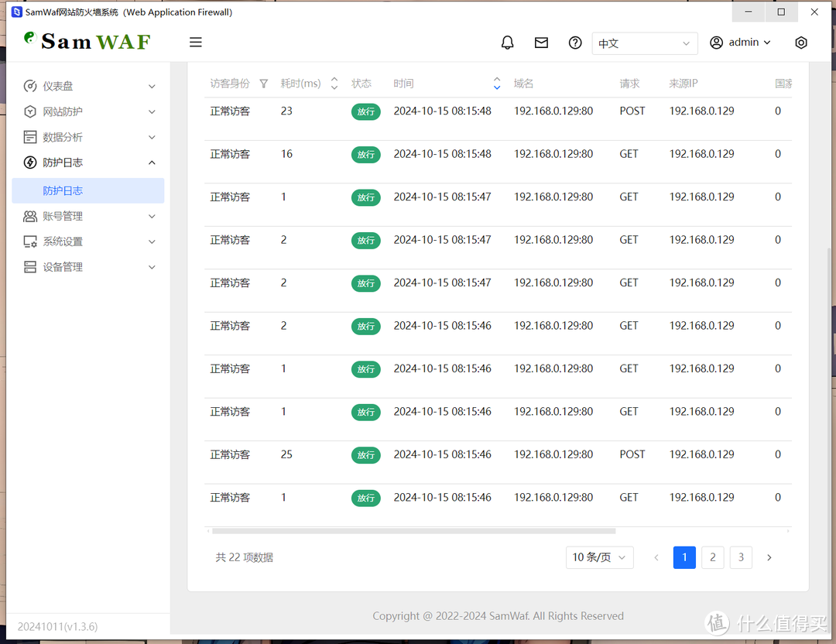This screenshot has height=644, width=836.
Task: Go to page 3 of the log table
Action: click(741, 557)
